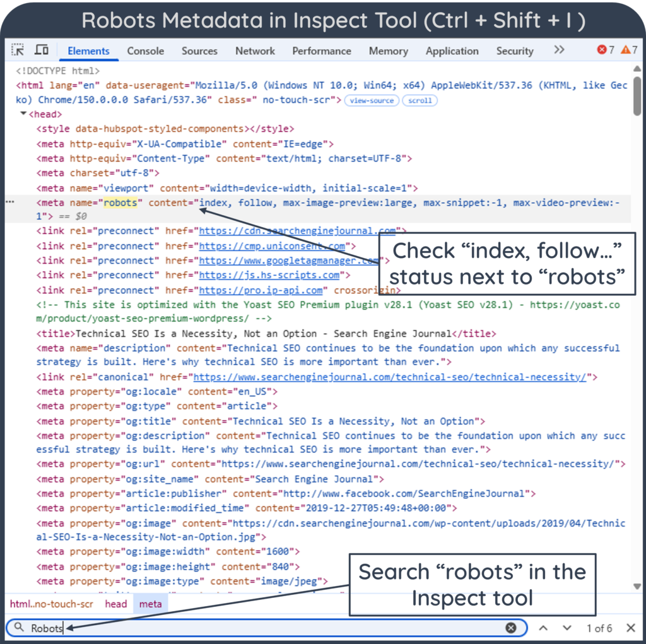Viewport: 646px width, 644px height.
Task: Select the og:locale meta node
Action: click(x=157, y=392)
